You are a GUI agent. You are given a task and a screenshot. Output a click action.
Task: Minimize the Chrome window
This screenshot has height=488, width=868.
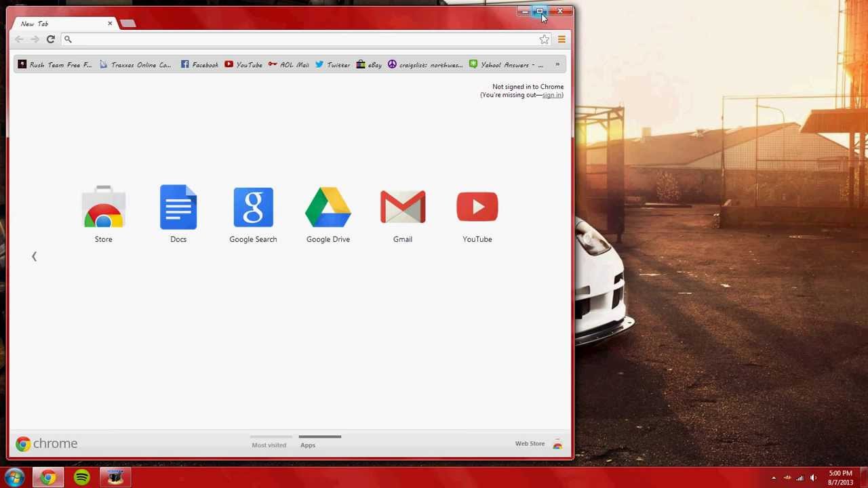tap(524, 12)
